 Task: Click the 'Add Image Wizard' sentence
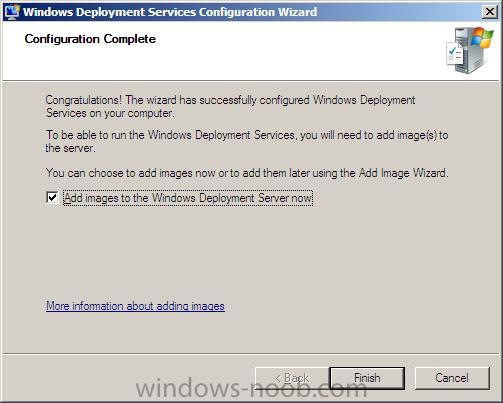click(247, 173)
